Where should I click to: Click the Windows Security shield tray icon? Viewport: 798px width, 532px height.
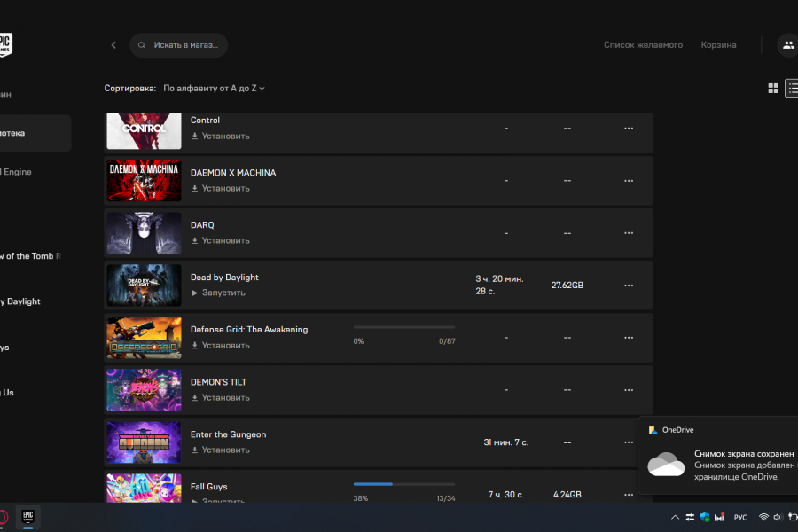[705, 517]
